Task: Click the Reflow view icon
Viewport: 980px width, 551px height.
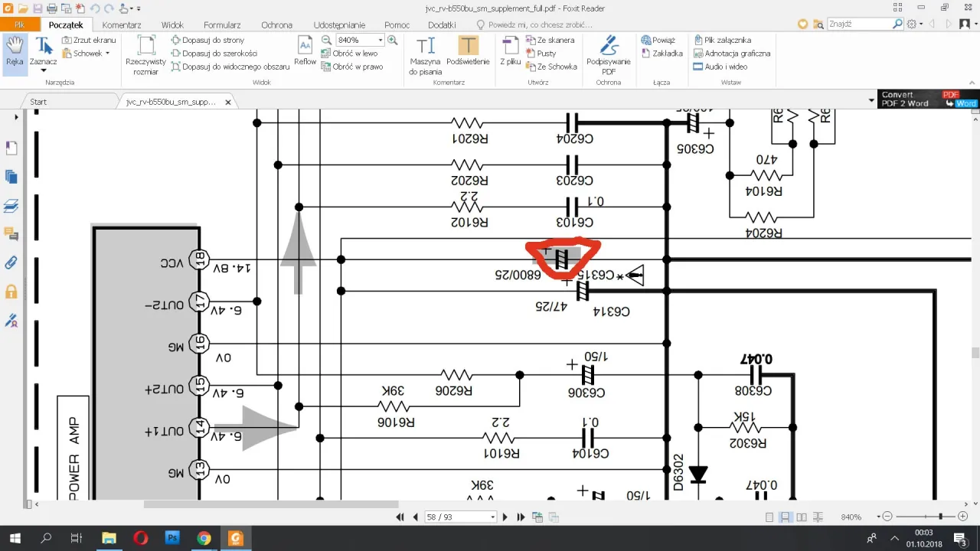Action: pos(305,52)
